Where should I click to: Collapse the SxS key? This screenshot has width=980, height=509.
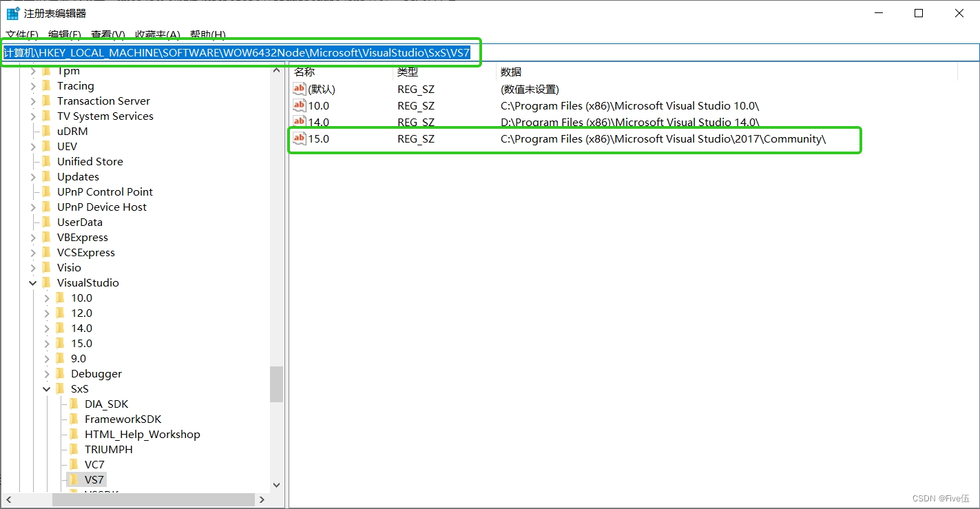click(x=47, y=389)
